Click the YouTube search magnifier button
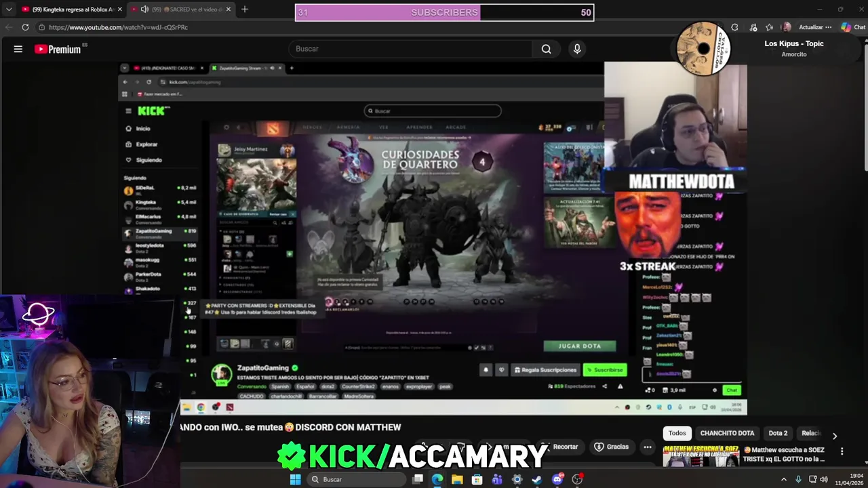The width and height of the screenshot is (868, 488). point(546,49)
